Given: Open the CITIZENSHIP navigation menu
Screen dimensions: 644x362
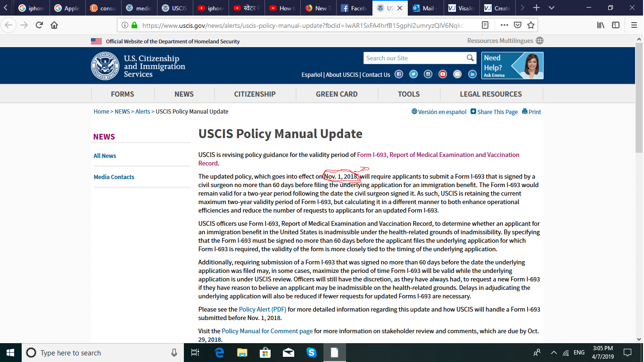Looking at the screenshot, I should (255, 94).
